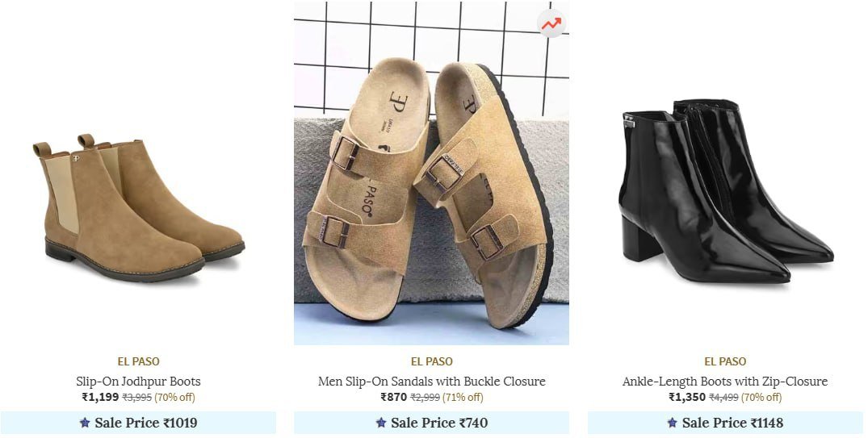The width and height of the screenshot is (868, 438).
Task: Click the ₹870 price of sandals
Action: coord(393,397)
